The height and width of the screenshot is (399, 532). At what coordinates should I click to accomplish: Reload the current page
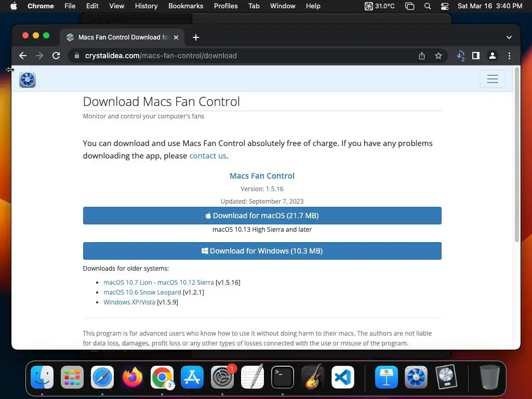coord(56,56)
